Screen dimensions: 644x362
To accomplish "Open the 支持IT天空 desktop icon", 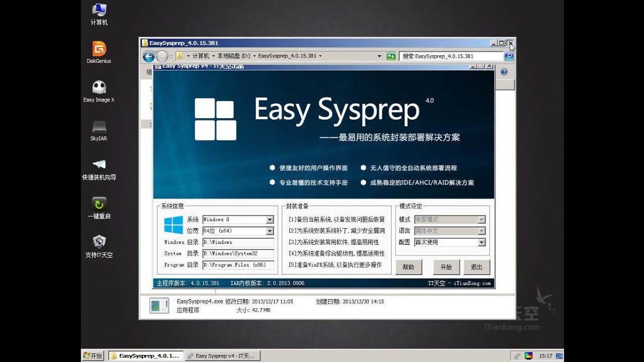I will (99, 246).
